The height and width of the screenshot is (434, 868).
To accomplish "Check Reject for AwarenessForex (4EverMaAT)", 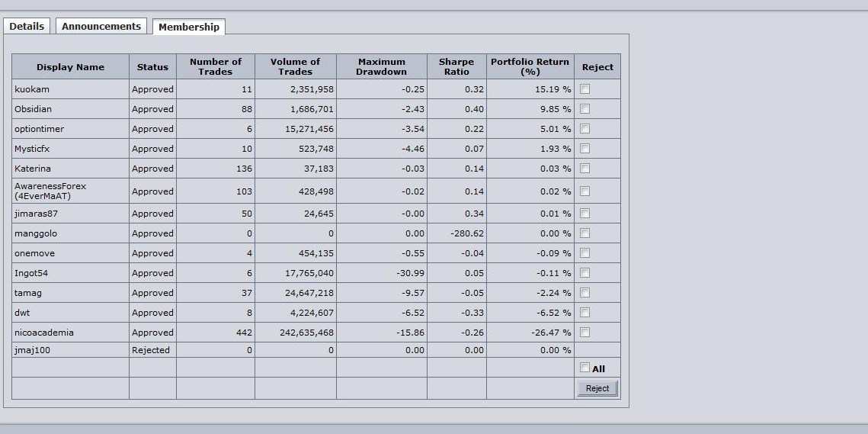I will pos(585,191).
